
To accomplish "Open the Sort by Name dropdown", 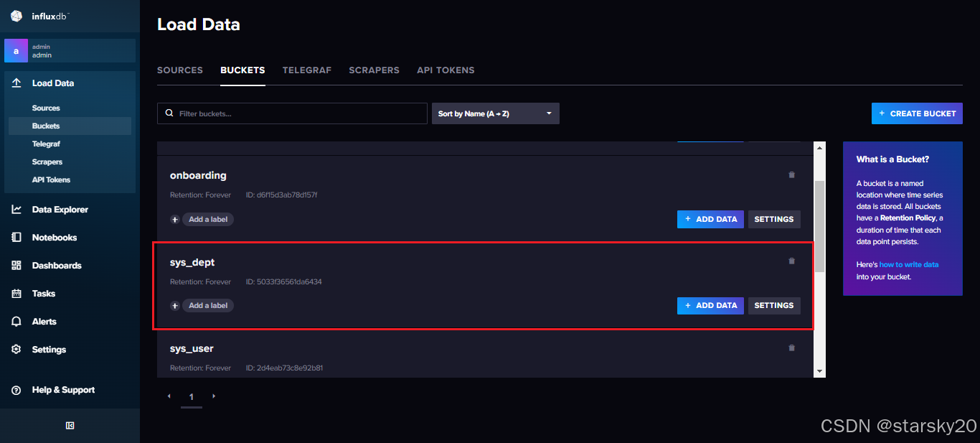I will click(495, 113).
